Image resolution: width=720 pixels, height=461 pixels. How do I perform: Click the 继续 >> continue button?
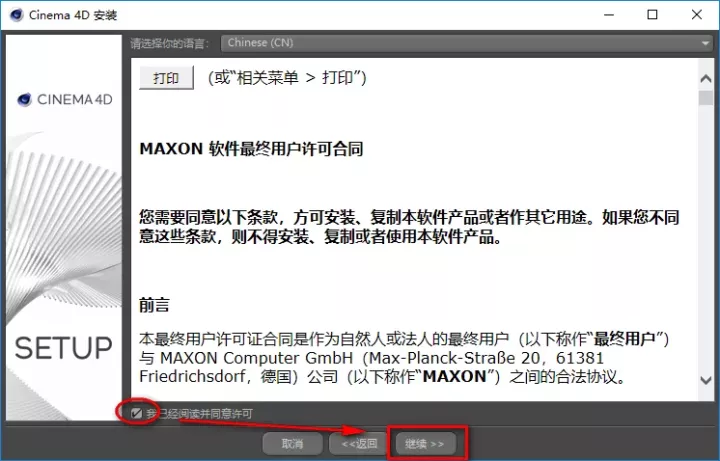[425, 444]
